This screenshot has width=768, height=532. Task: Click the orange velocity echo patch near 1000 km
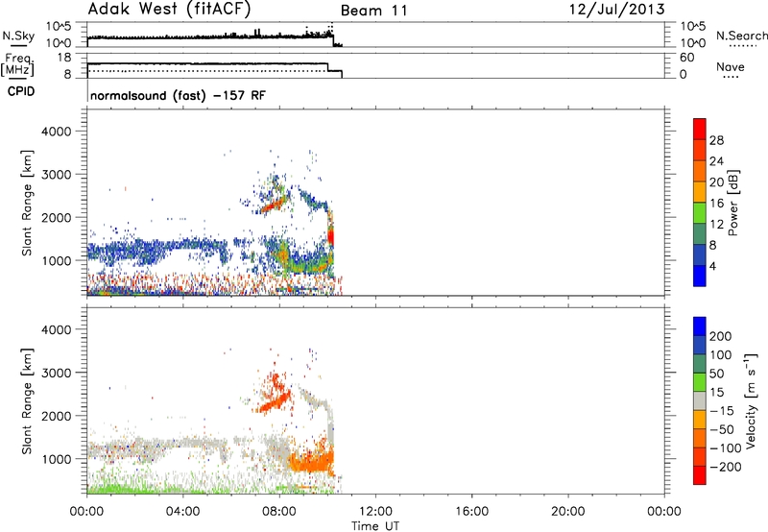(x=312, y=461)
